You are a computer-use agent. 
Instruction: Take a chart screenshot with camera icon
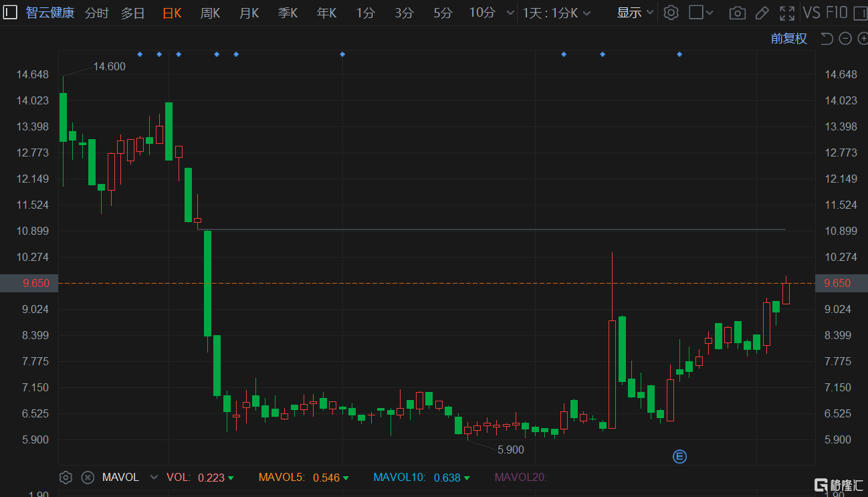[x=737, y=13]
